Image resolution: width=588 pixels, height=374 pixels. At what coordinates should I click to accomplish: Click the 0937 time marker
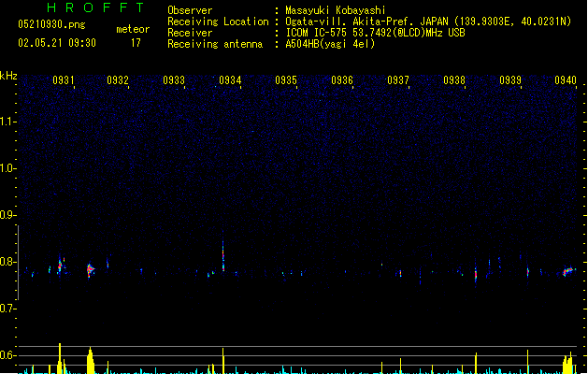398,80
